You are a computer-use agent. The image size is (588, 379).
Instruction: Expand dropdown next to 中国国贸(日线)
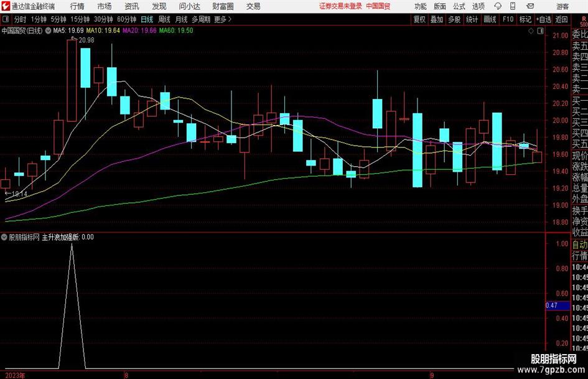49,30
